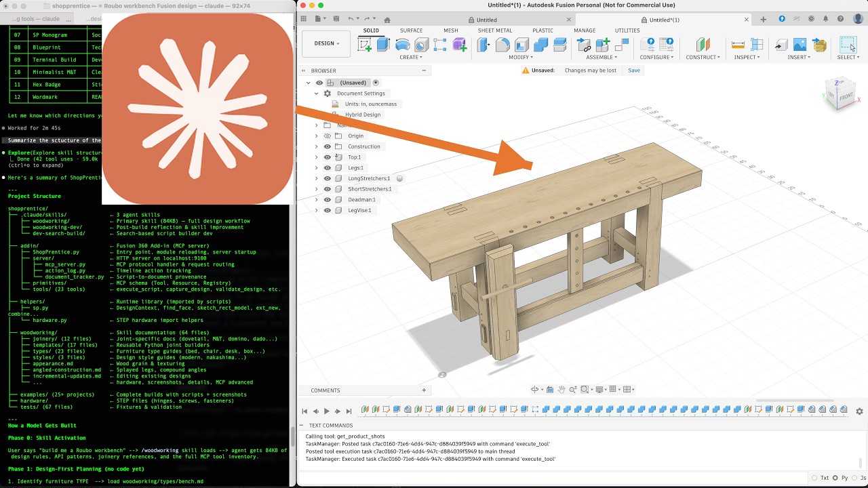
Task: Select the Extrude tool in Create group
Action: point(383,45)
